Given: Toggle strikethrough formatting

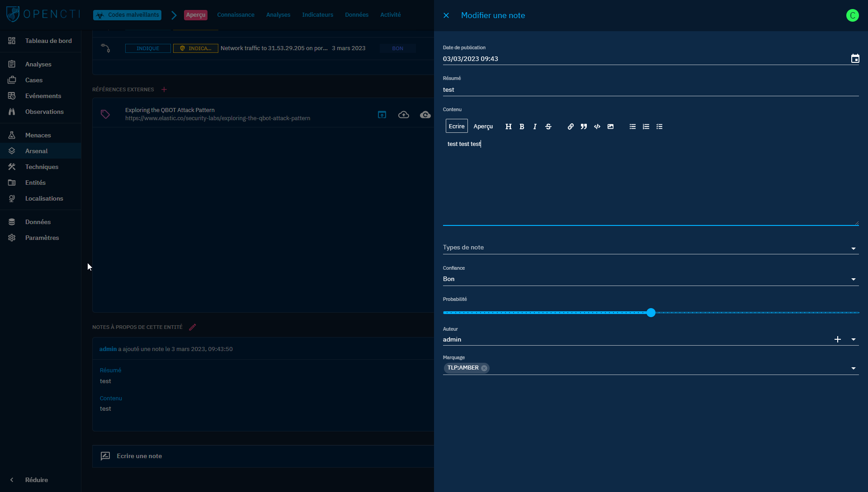Looking at the screenshot, I should [x=548, y=127].
